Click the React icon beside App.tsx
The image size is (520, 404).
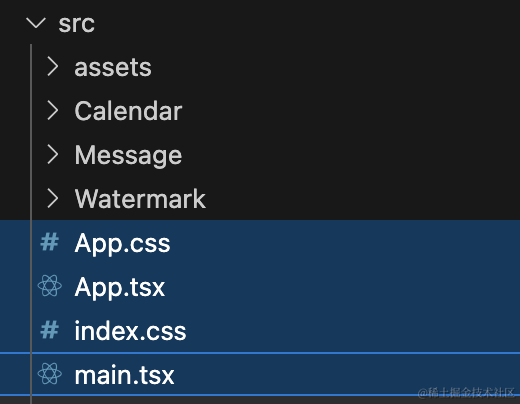[x=50, y=286]
